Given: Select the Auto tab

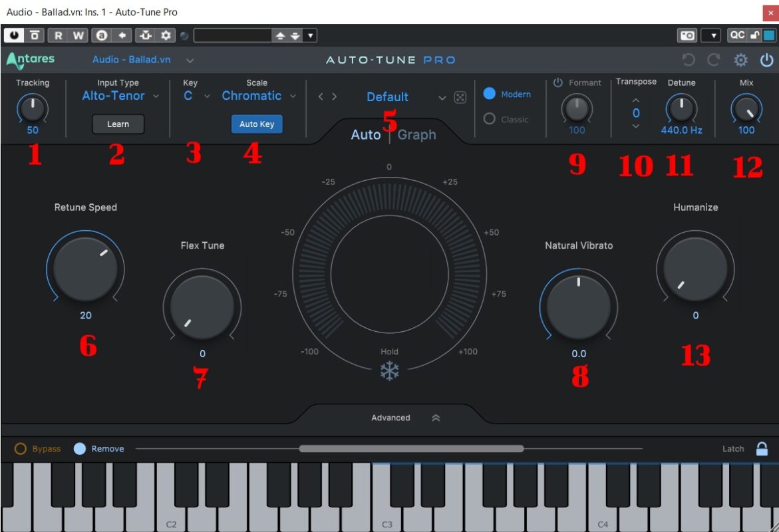Looking at the screenshot, I should pos(366,134).
